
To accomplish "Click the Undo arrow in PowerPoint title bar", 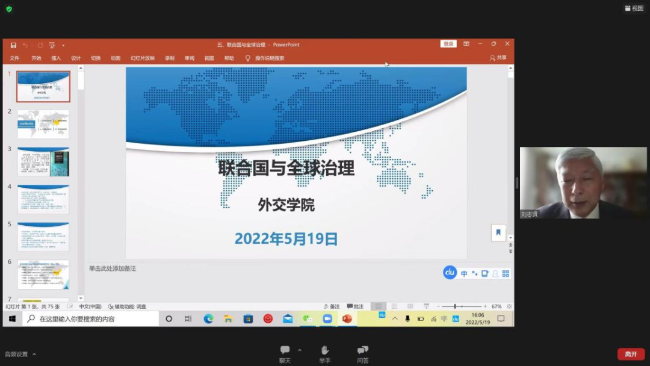I will [x=26, y=45].
